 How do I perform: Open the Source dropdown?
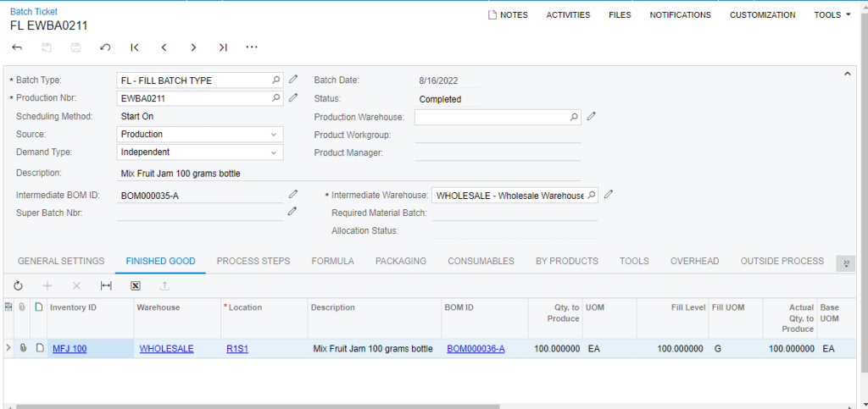click(x=274, y=135)
